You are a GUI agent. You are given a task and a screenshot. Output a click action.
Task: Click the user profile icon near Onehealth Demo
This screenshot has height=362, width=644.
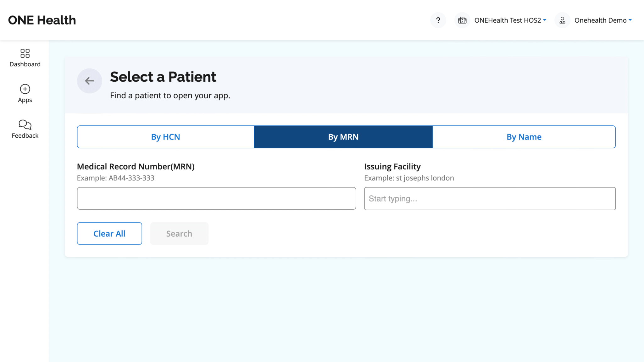click(562, 20)
